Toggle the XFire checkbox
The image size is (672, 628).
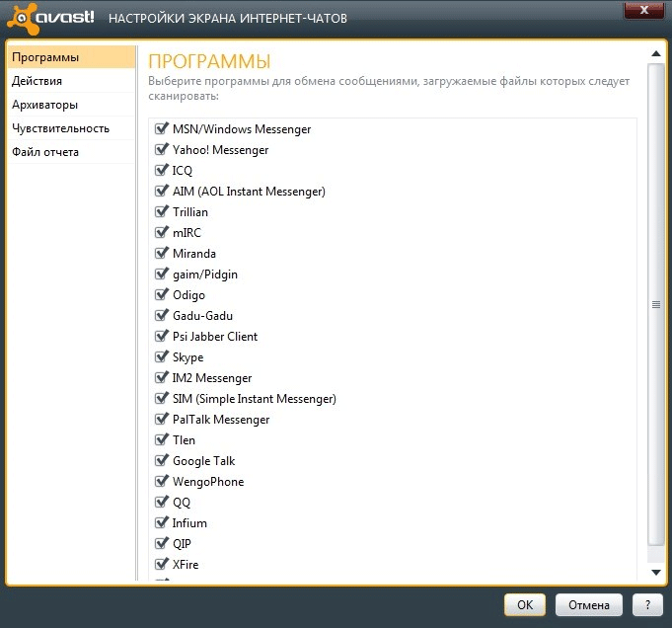[161, 564]
